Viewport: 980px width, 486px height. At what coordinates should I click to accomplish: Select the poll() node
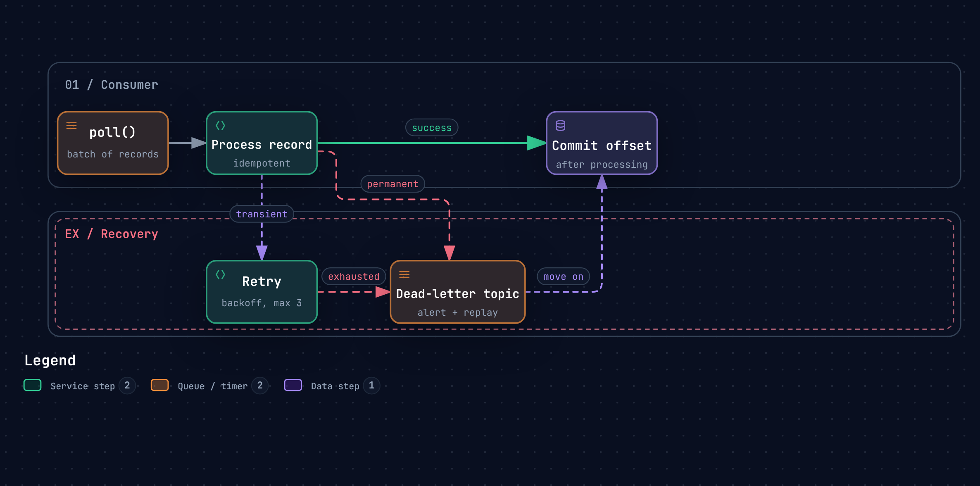[x=113, y=143]
